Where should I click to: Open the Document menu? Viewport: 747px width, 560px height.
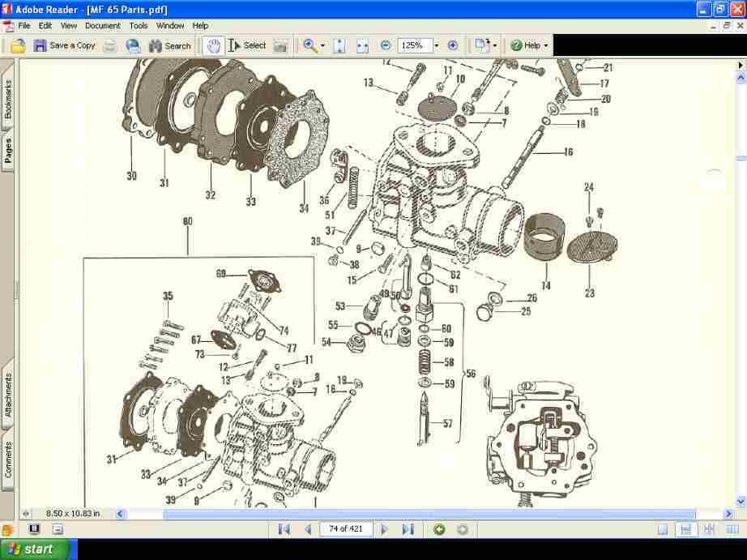(x=102, y=25)
